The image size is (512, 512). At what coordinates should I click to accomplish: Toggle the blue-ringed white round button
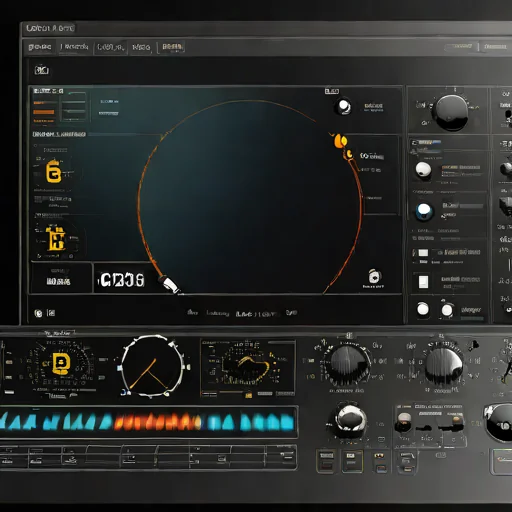tap(424, 211)
